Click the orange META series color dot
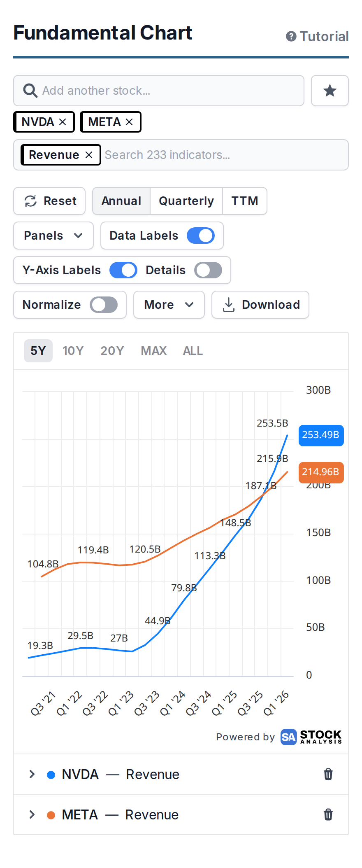 51,815
